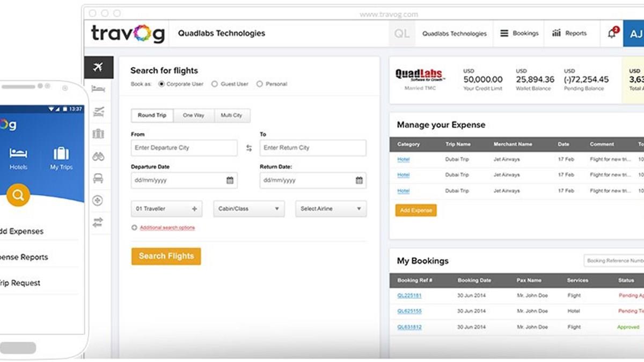Open the Bookings menu in header
Viewport: 644px width, 362px height.
click(x=519, y=33)
